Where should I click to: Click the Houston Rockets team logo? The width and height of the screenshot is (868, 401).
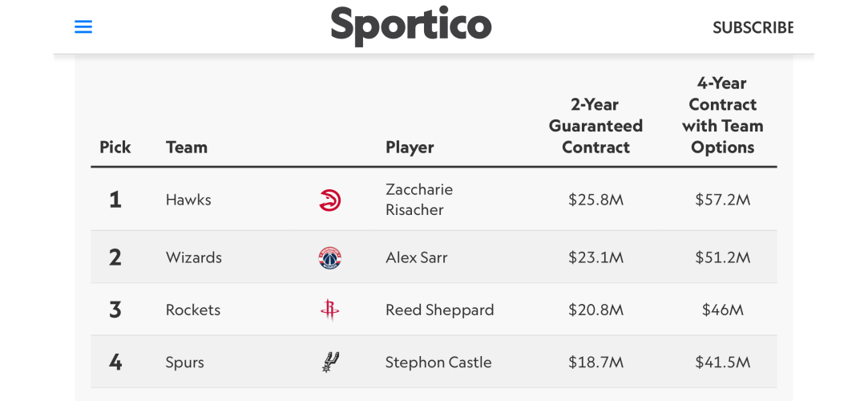pyautogui.click(x=330, y=310)
